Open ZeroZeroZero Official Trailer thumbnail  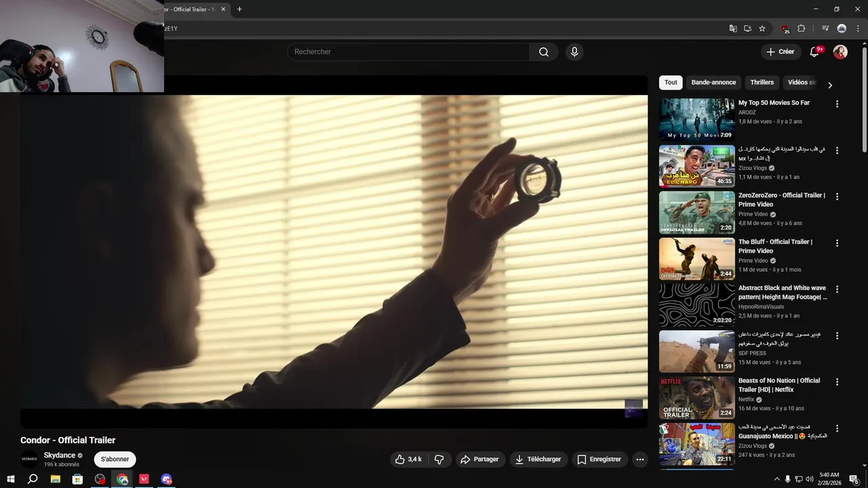click(x=697, y=212)
